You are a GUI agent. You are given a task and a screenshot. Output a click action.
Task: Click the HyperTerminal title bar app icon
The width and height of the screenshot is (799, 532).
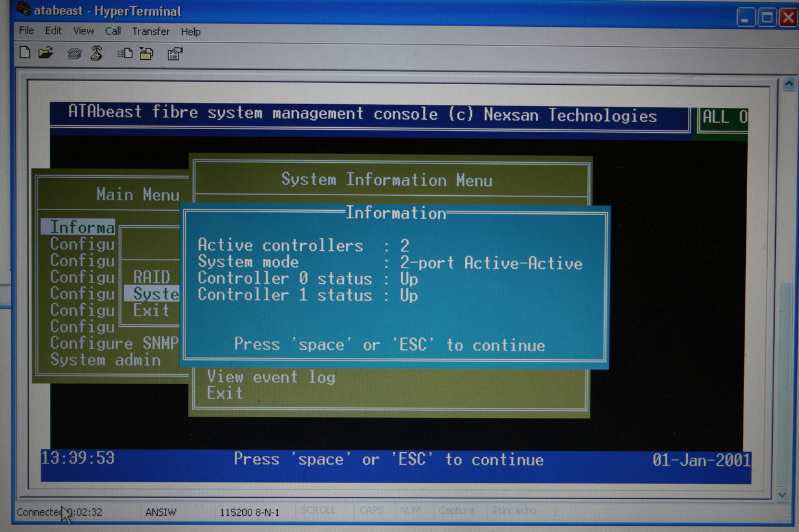click(x=23, y=10)
